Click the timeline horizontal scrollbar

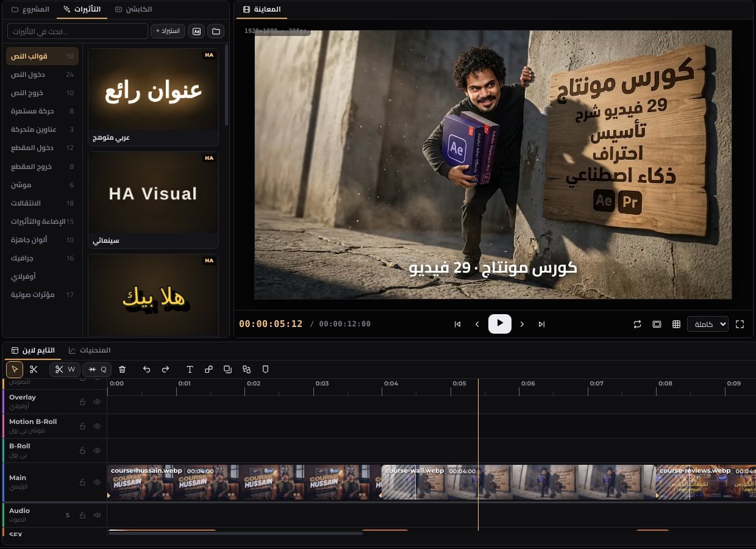click(x=235, y=533)
